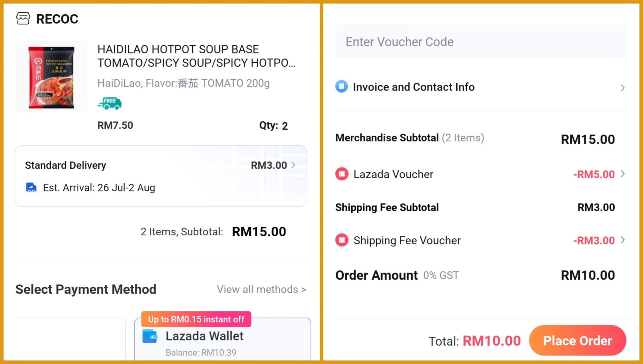
Task: Open Shipping Fee Voucher selection chevron
Action: tap(623, 240)
